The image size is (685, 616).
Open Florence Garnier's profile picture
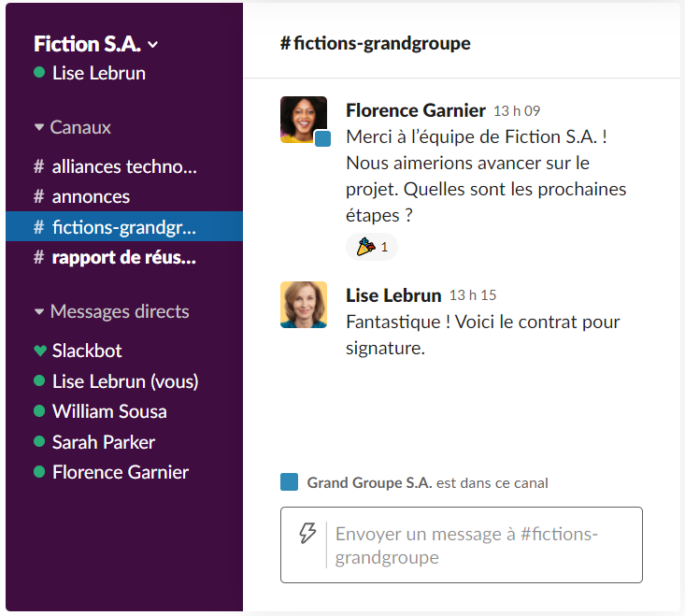(303, 119)
